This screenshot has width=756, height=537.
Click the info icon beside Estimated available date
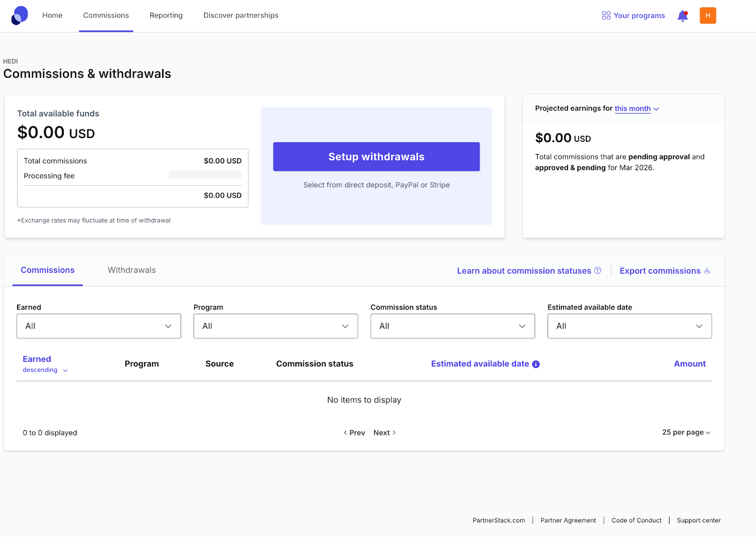tap(536, 364)
